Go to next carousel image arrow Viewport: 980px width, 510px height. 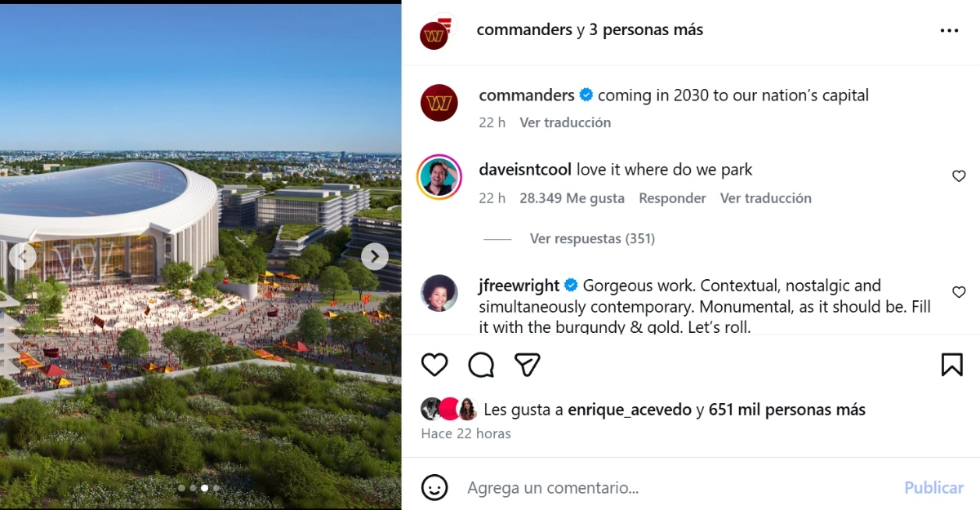(x=375, y=257)
